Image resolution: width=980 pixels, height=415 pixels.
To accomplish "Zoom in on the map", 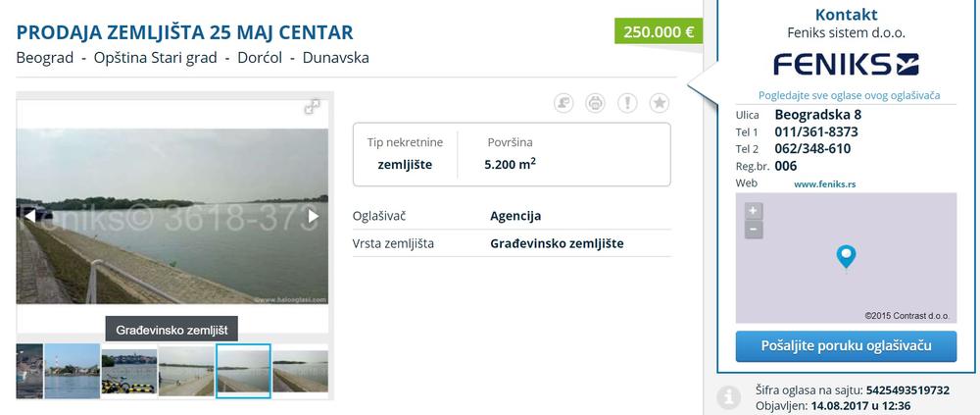I will tap(753, 211).
